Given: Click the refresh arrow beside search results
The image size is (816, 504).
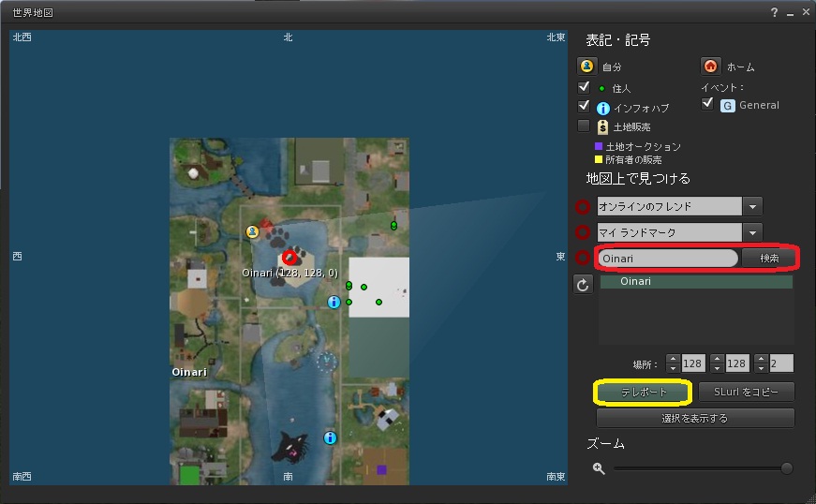Looking at the screenshot, I should pyautogui.click(x=583, y=285).
